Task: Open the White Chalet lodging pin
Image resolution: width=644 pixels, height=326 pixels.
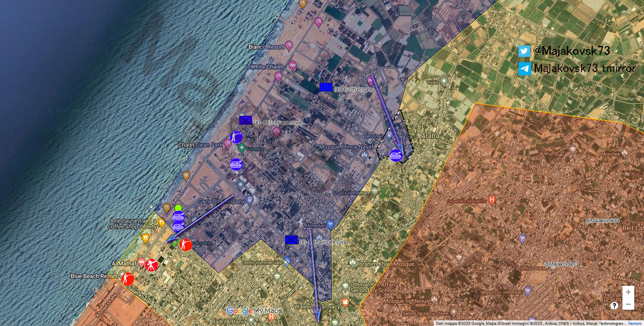Action: tap(292, 66)
